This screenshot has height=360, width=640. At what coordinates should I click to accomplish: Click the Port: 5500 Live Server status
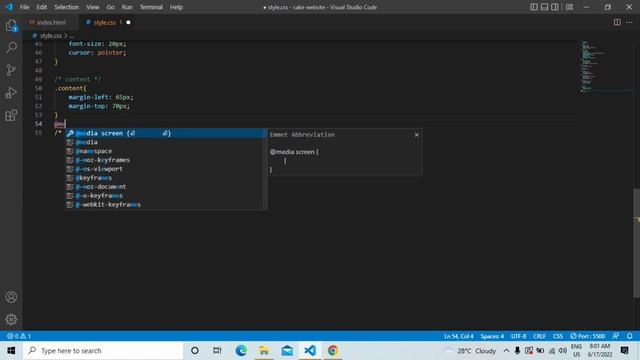click(x=587, y=336)
